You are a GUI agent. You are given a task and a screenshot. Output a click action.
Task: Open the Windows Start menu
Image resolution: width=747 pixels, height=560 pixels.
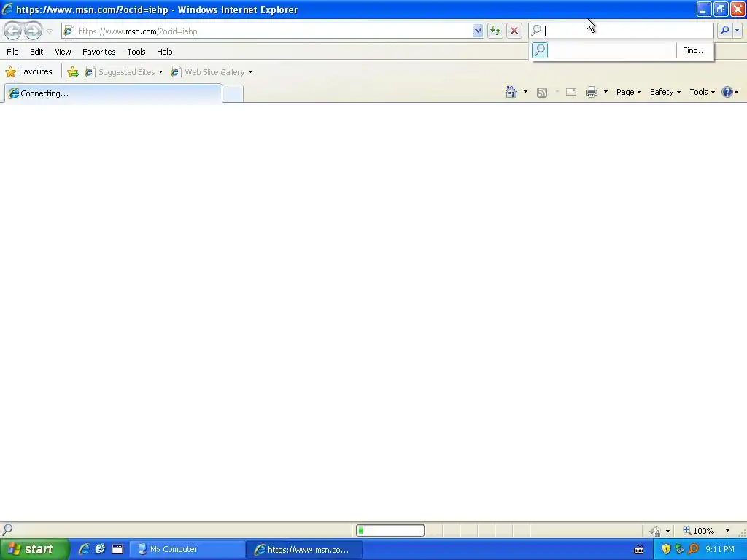click(x=34, y=550)
